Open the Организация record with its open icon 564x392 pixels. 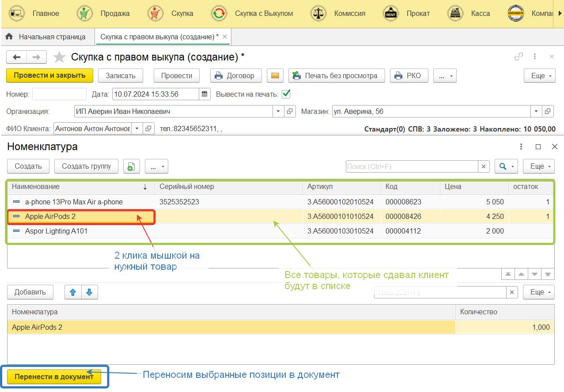(290, 112)
